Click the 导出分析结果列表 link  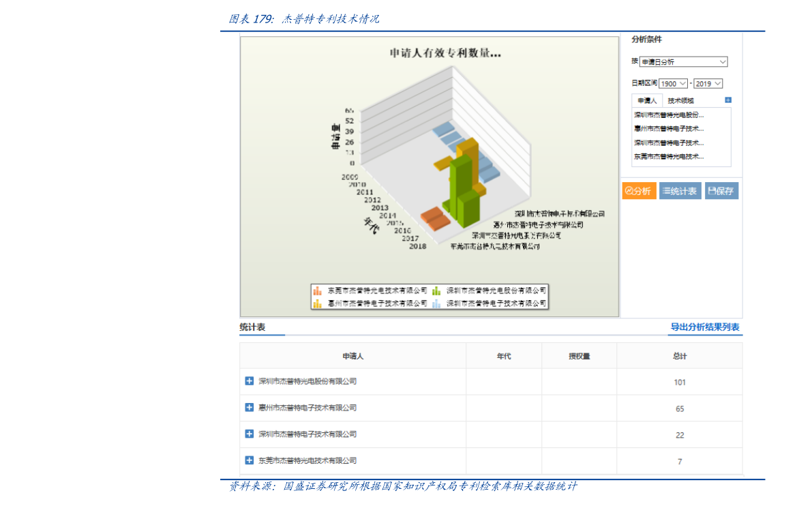706,327
